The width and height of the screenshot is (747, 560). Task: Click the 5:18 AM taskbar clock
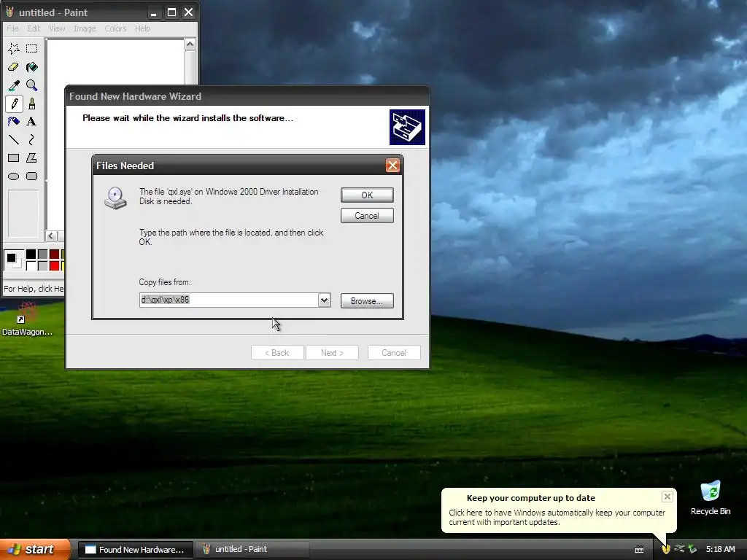(720, 550)
